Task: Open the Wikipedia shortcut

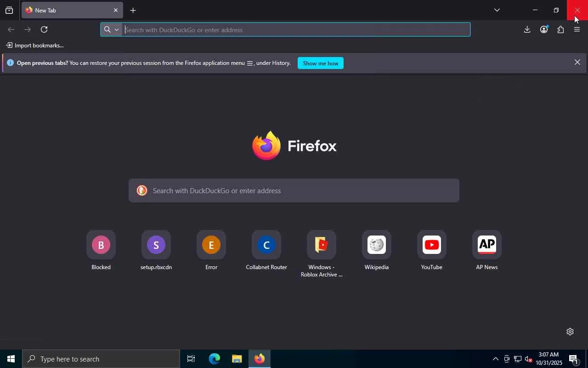Action: (377, 250)
